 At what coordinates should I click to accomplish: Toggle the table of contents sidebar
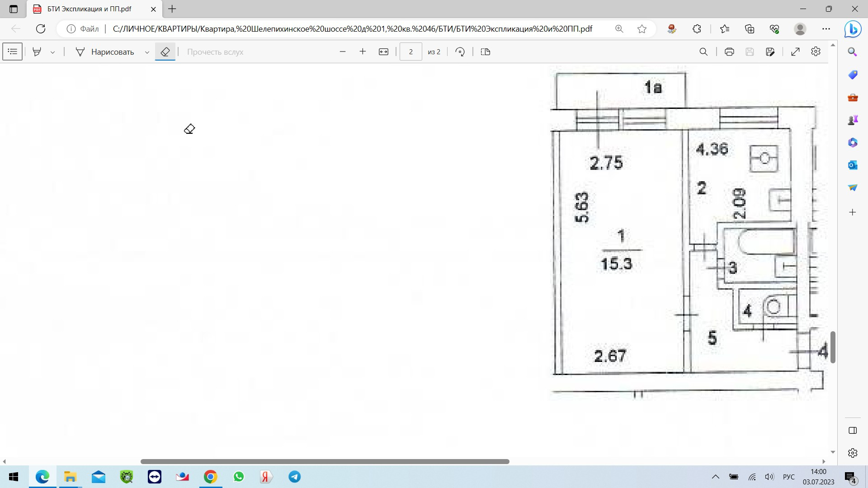tap(13, 52)
